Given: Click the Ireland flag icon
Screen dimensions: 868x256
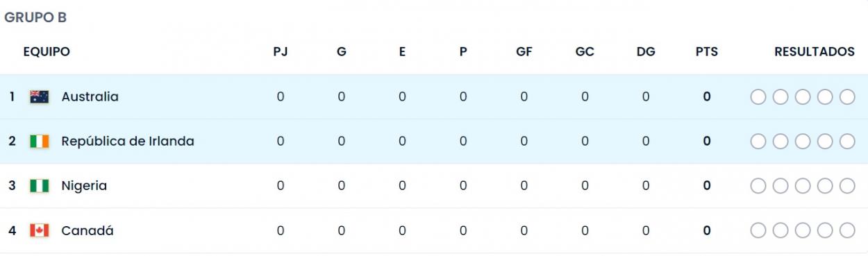Looking at the screenshot, I should tap(40, 142).
